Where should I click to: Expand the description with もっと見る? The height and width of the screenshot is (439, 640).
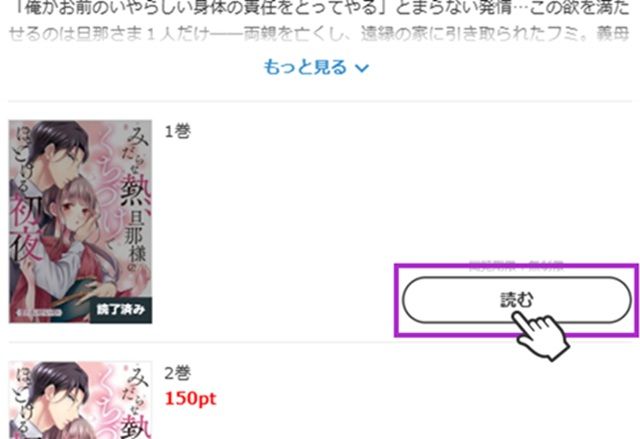pos(316,67)
